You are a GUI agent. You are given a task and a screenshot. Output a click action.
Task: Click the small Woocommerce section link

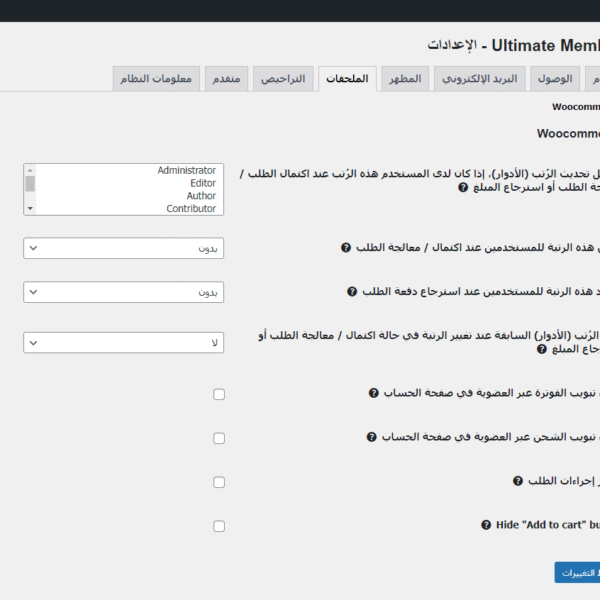pyautogui.click(x=576, y=107)
